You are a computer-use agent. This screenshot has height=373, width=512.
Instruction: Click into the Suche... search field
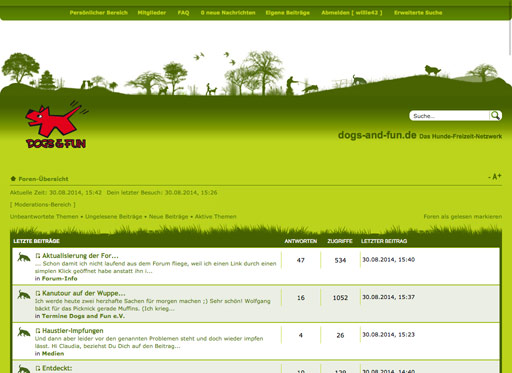tap(450, 116)
